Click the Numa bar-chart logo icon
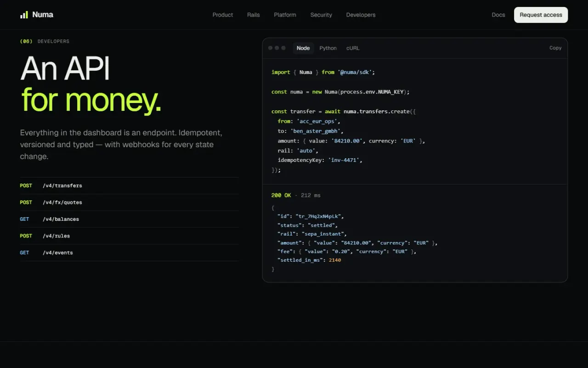This screenshot has height=368, width=588. tap(24, 15)
